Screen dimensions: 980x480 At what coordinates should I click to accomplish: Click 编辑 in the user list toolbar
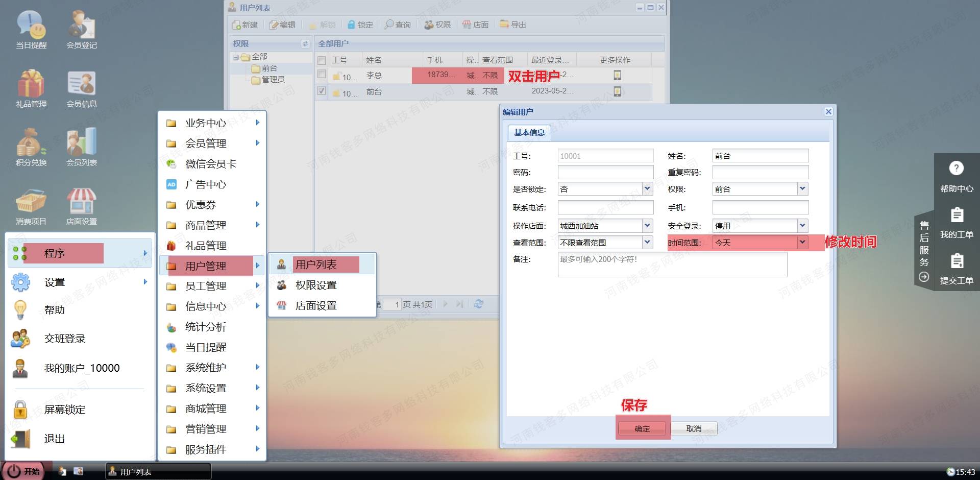(x=283, y=25)
